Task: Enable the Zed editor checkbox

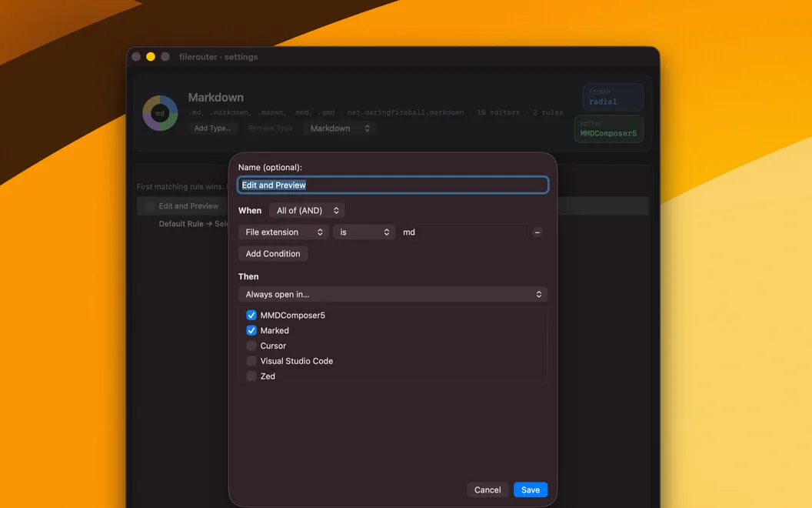Action: (251, 376)
